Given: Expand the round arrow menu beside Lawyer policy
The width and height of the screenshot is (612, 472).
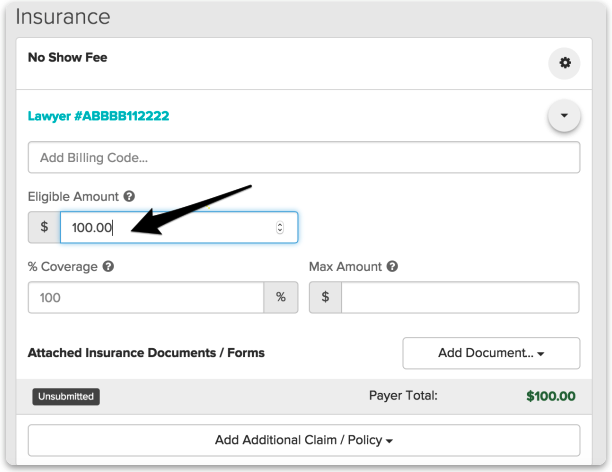Looking at the screenshot, I should 564,117.
